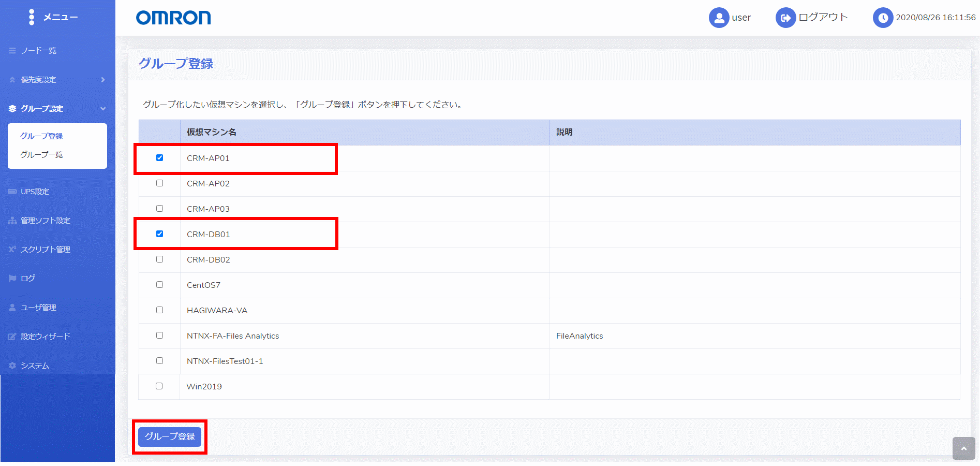The image size is (980, 466).
Task: Click the システム gear icon
Action: [12, 366]
